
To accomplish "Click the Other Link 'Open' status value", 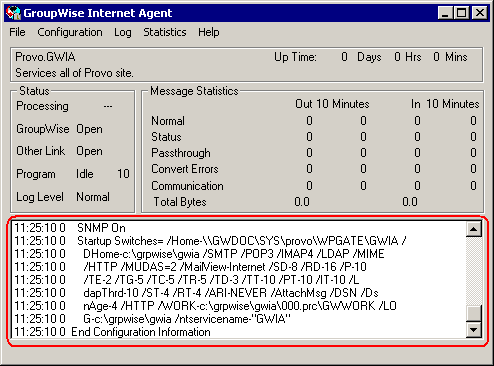I will click(89, 151).
